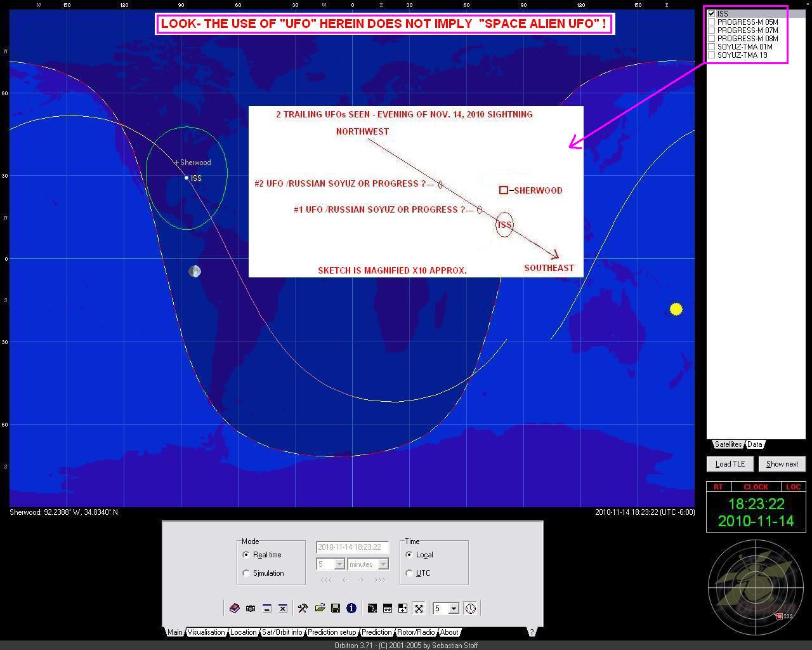Toggle fullscreen with the crossed arrows icon
The width and height of the screenshot is (812, 650).
419,608
